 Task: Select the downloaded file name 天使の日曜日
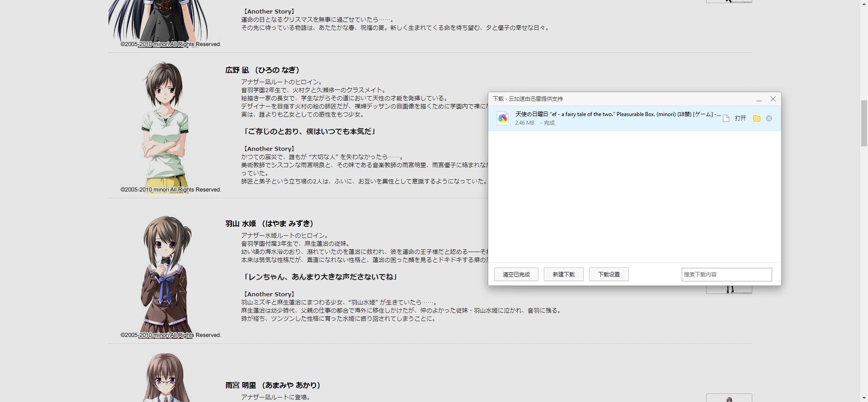click(618, 114)
